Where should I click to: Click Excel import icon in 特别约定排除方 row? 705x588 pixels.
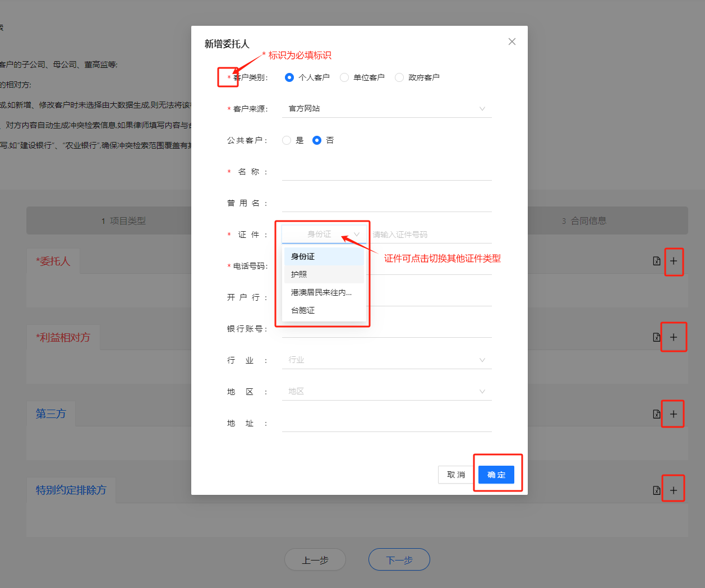(657, 490)
